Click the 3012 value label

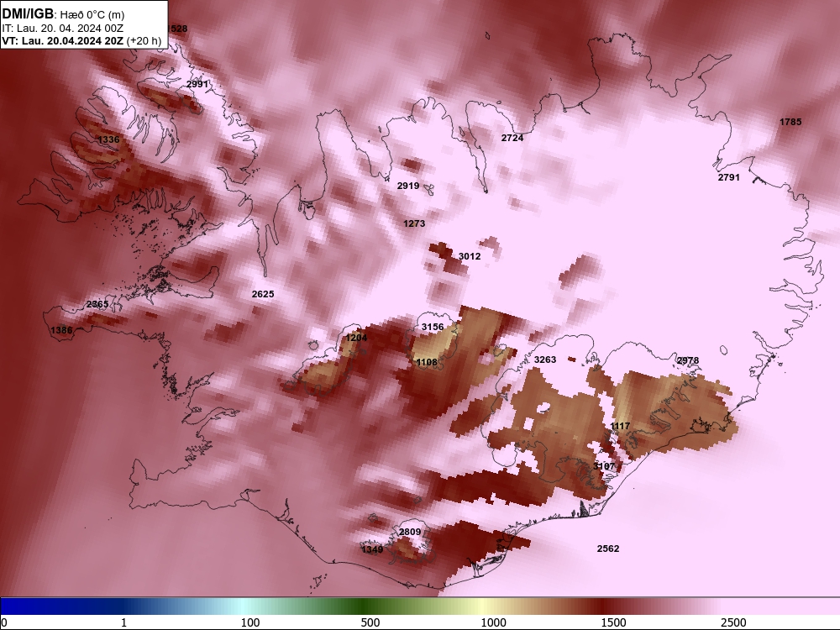tap(470, 256)
